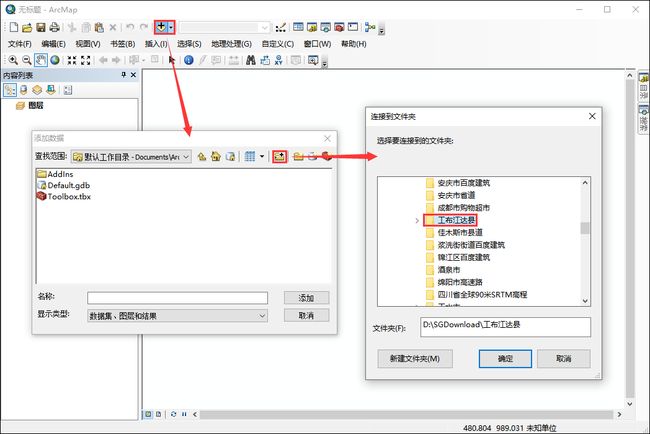Viewport: 650px width, 434px height.
Task: Select the Zoom In tool
Action: click(13, 60)
